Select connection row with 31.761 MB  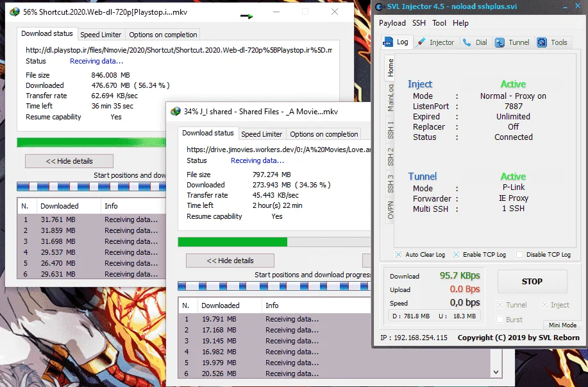91,219
